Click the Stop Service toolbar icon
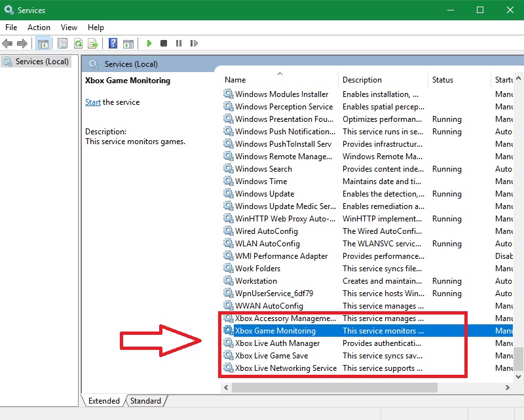 164,43
